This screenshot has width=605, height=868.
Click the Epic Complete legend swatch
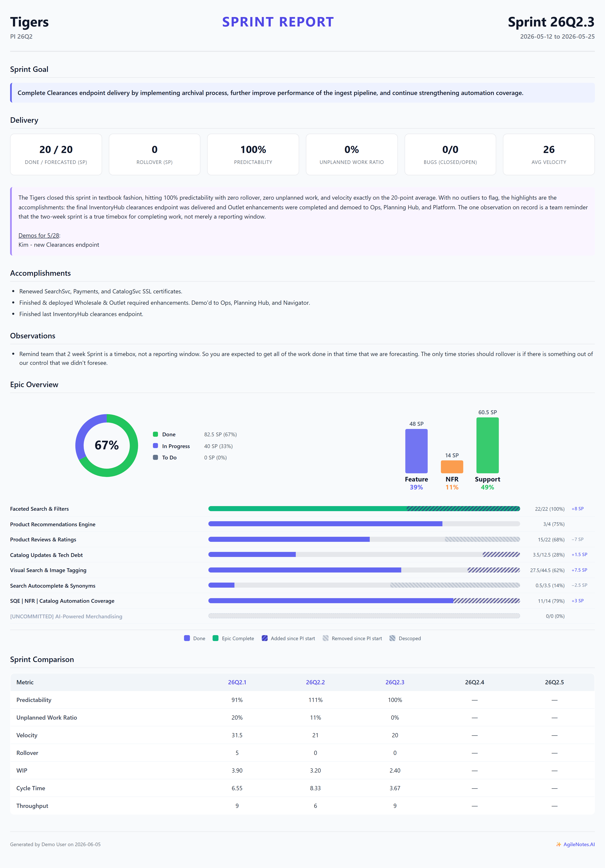[215, 638]
